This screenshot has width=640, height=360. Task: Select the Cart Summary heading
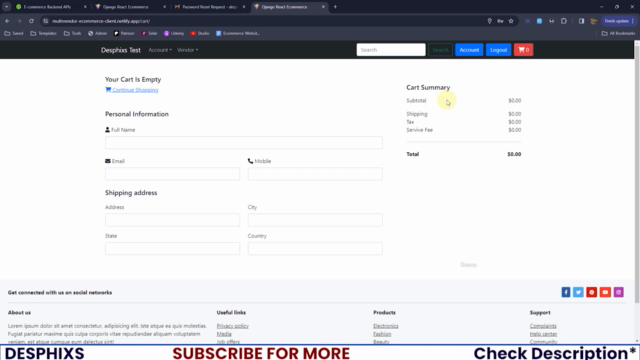tap(428, 87)
